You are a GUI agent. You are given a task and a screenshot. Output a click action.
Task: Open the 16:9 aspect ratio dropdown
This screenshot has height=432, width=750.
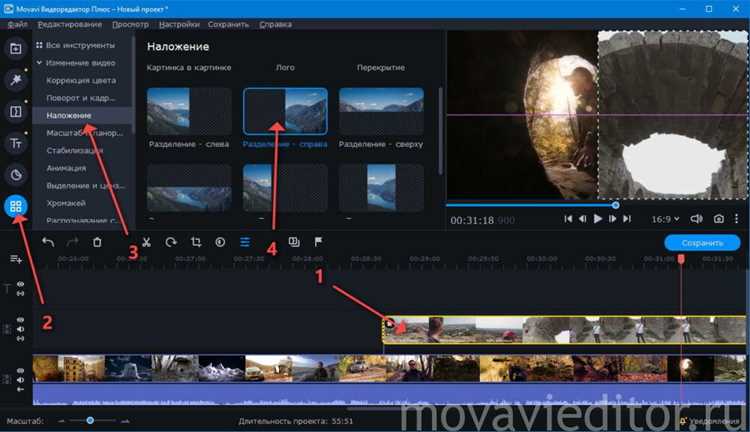[665, 219]
